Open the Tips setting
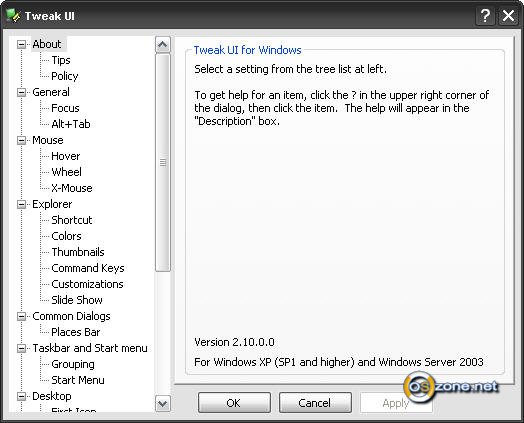The image size is (524, 423). tap(61, 60)
